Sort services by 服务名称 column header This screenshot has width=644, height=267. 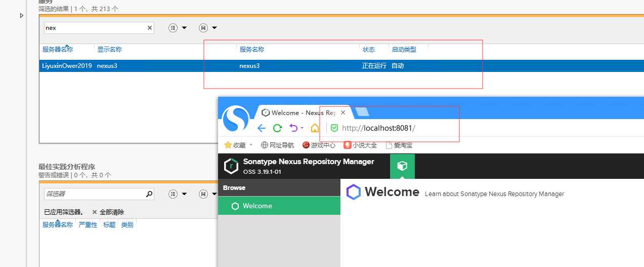click(x=252, y=50)
